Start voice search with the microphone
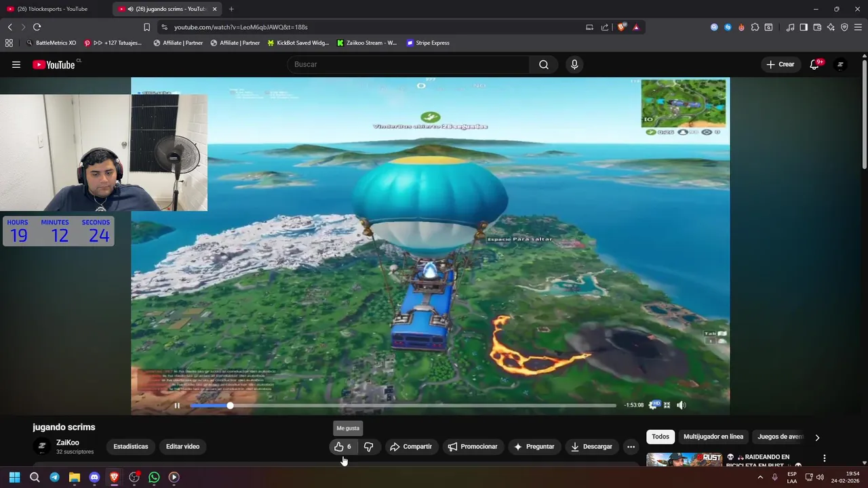Image resolution: width=868 pixels, height=488 pixels. point(574,64)
